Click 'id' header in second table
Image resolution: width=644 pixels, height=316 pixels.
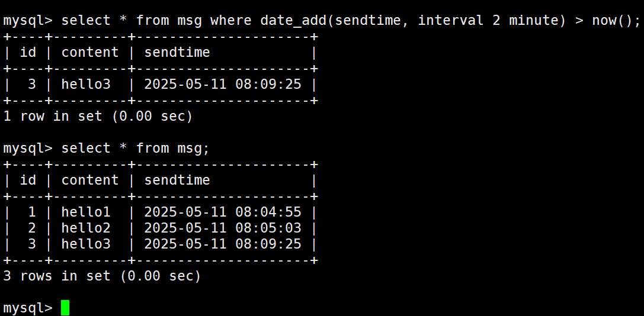tap(28, 180)
